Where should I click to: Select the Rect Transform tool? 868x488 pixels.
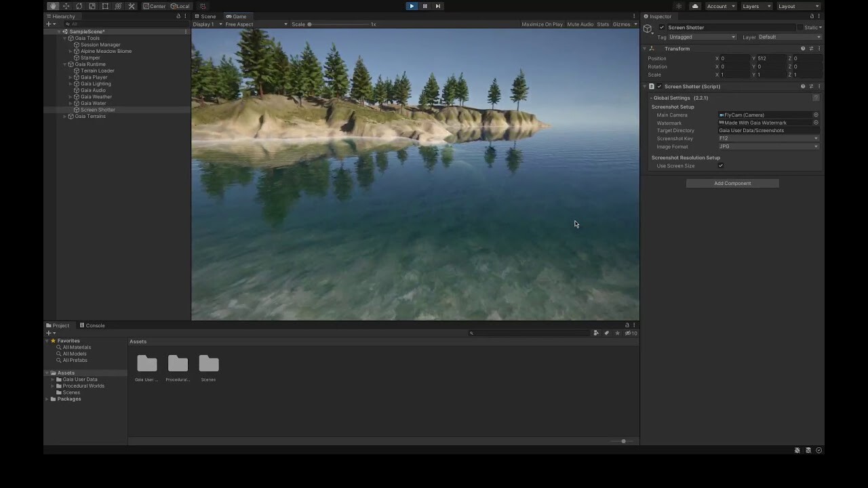click(105, 5)
